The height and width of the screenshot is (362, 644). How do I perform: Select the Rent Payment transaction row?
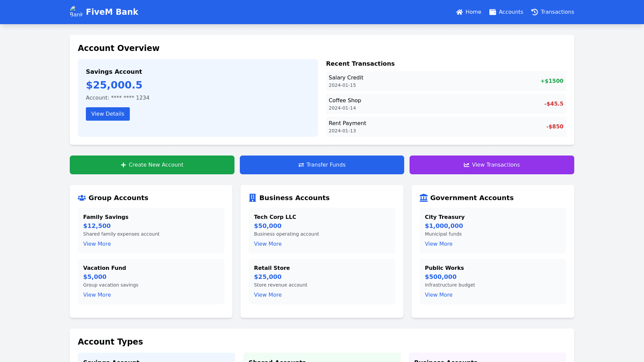tap(446, 127)
